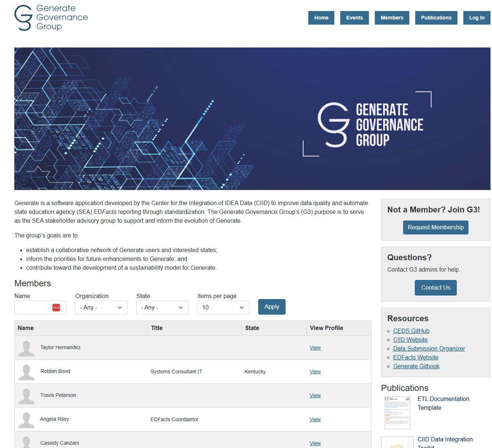This screenshot has width=492, height=448.
Task: Click the name Robbin Bond
Action: [55, 371]
